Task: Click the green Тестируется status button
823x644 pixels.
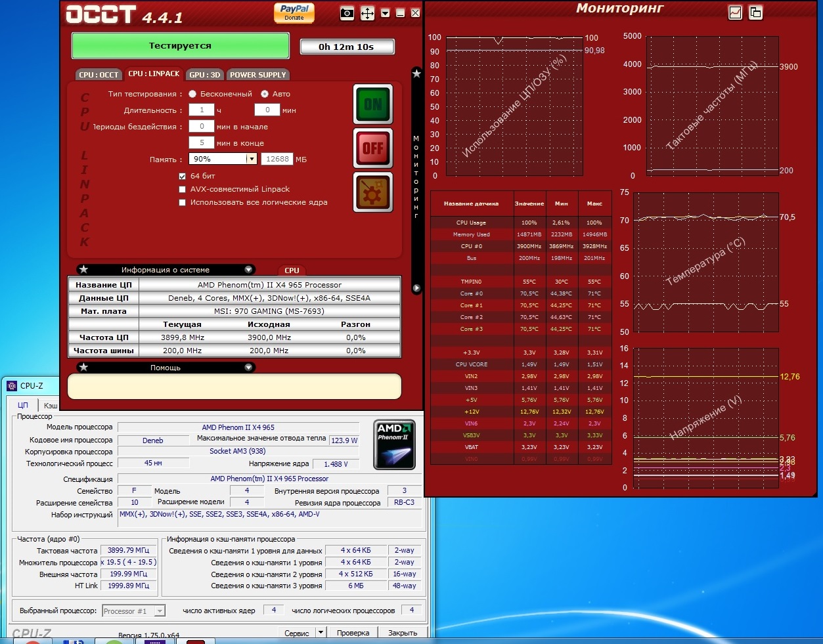Action: [180, 46]
